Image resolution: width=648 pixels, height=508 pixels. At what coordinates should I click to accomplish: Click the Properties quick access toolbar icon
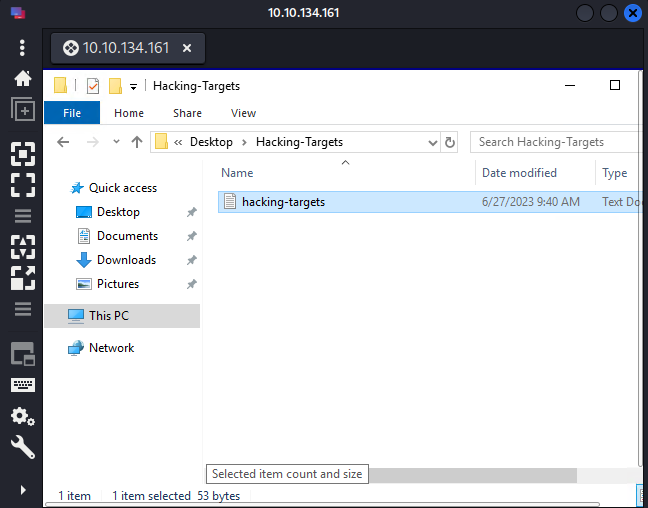[x=93, y=86]
